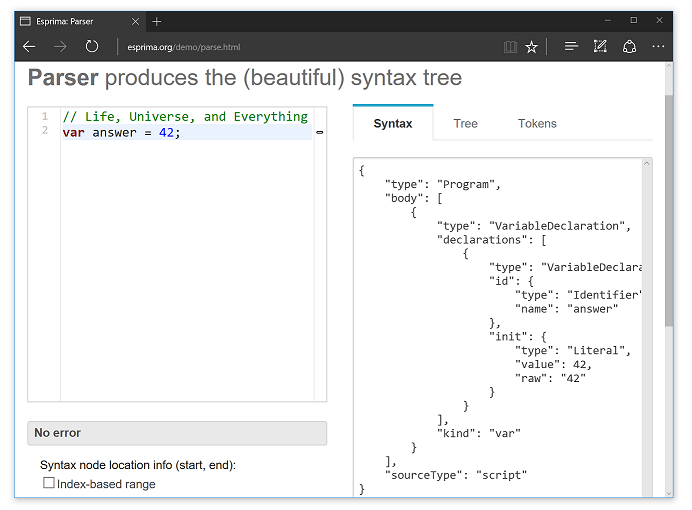This screenshot has width=692, height=510.
Task: Open a new tab with plus button
Action: coord(157,21)
